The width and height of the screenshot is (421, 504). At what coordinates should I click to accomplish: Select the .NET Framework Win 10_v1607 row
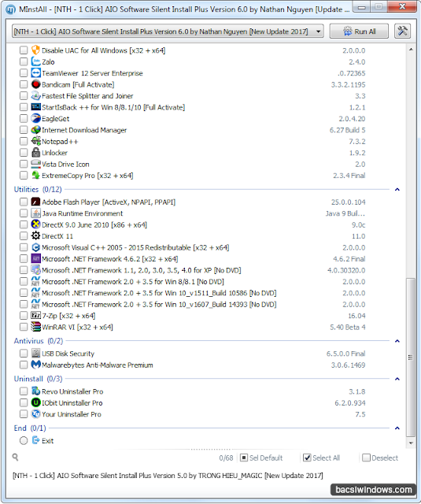[193, 304]
